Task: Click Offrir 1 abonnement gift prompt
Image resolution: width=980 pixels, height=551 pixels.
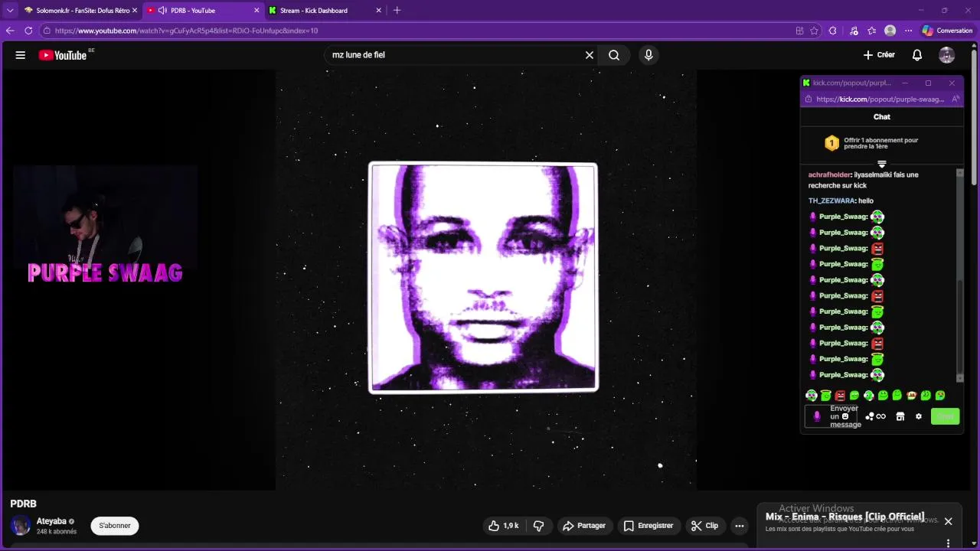Action: click(x=882, y=143)
